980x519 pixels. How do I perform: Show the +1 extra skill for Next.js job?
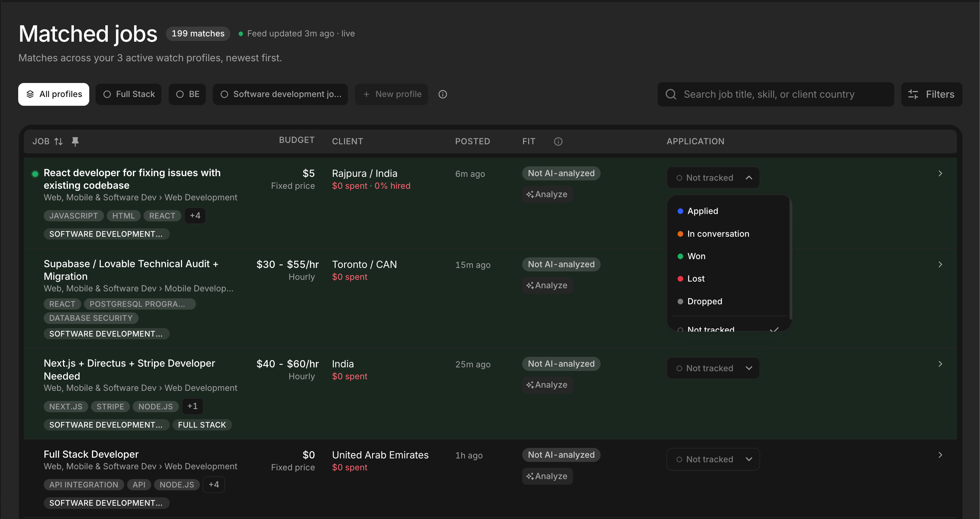(x=192, y=406)
